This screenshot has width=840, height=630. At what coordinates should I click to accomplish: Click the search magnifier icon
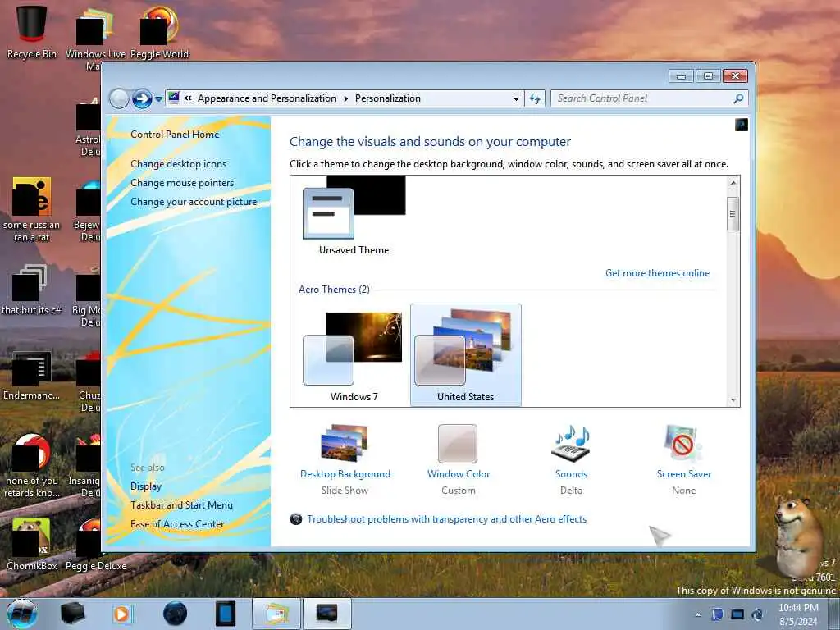pyautogui.click(x=738, y=98)
